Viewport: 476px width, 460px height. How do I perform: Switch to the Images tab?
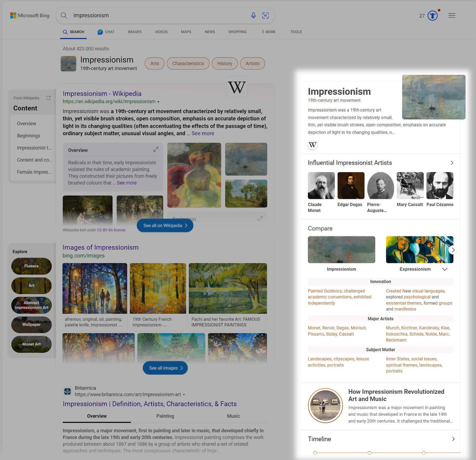pos(134,32)
